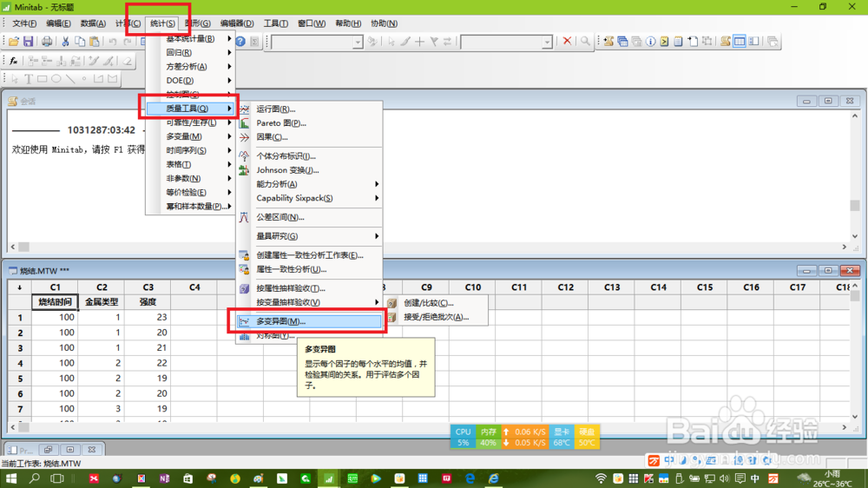
Task: Open the 数据(A) menu
Action: coord(93,23)
